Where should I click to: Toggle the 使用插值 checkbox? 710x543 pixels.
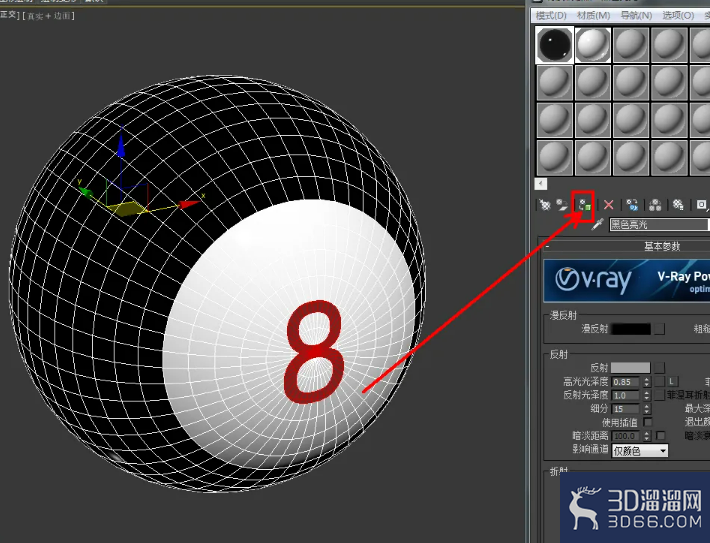[648, 422]
